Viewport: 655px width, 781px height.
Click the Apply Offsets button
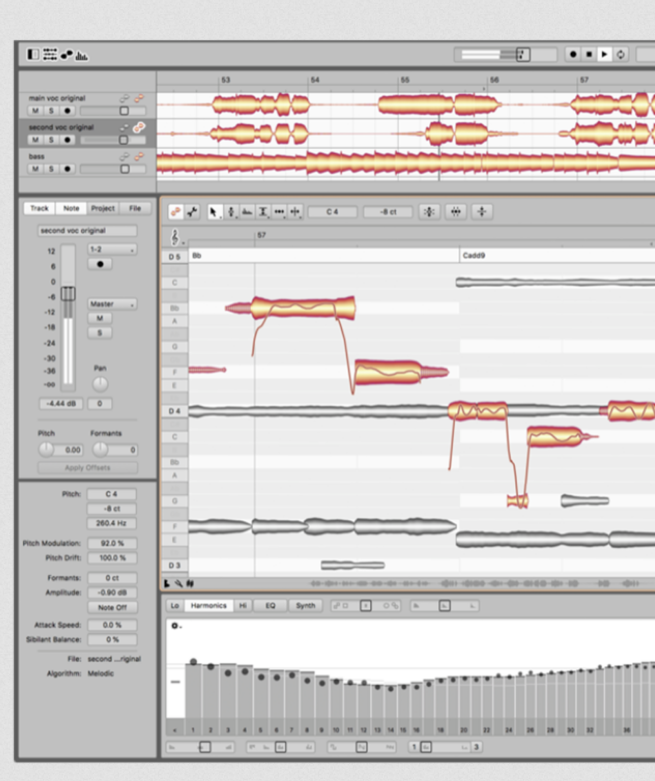[x=88, y=468]
